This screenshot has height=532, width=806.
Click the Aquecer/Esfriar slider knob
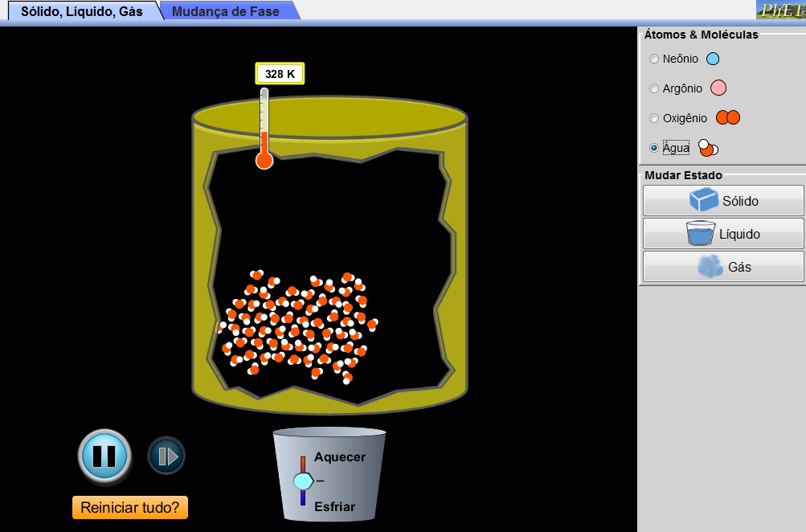click(x=303, y=481)
